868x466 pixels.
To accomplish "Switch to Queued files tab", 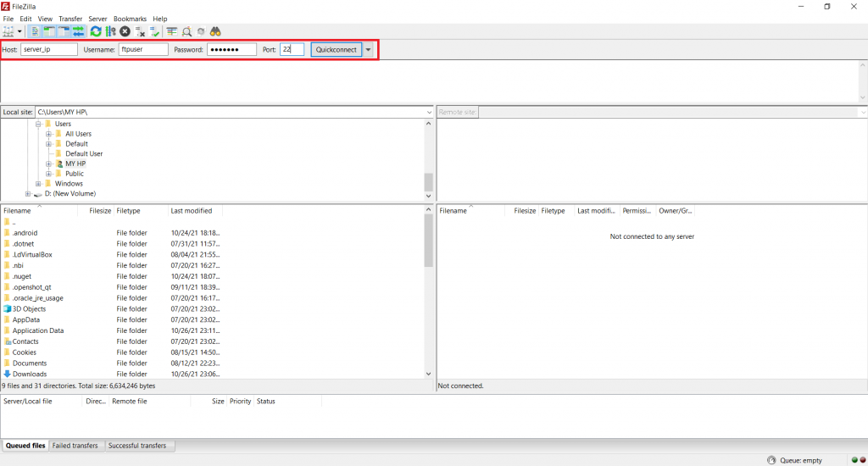I will pyautogui.click(x=25, y=446).
